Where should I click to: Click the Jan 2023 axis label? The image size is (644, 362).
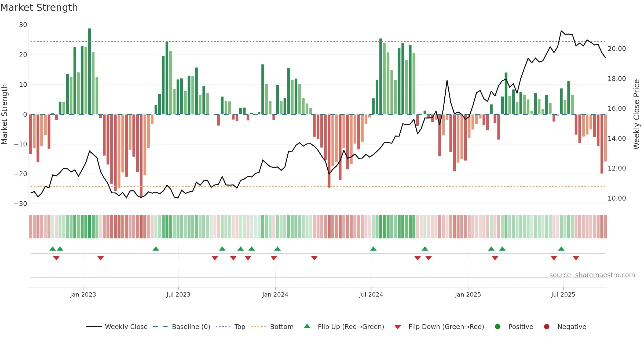[83, 295]
